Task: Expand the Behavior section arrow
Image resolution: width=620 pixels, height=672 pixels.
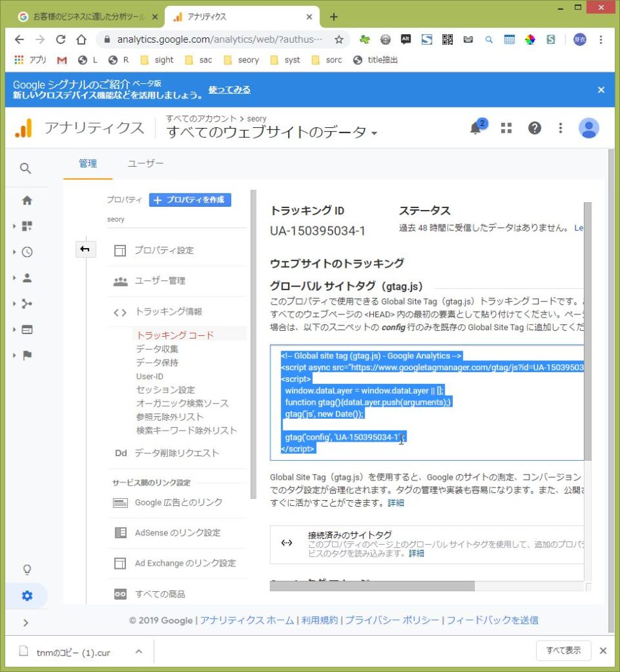Action: pos(14,329)
